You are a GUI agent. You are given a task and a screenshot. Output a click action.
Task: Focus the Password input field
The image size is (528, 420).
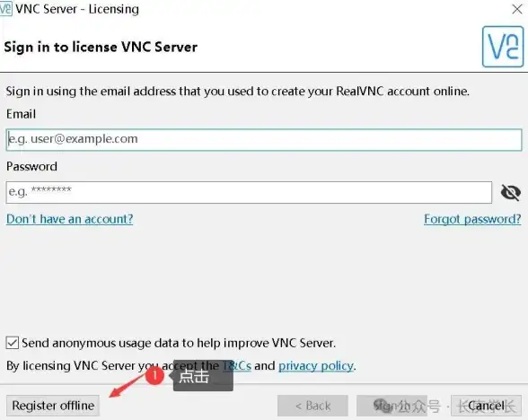(249, 192)
